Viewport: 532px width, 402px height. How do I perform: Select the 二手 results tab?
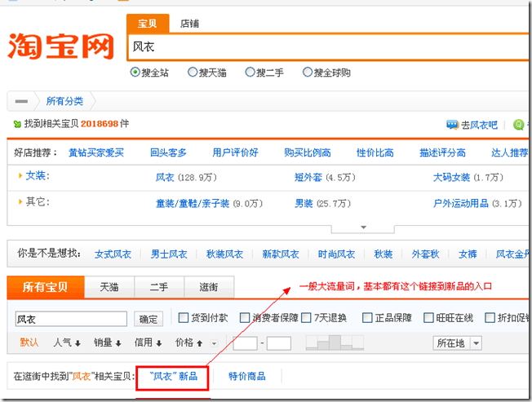click(x=159, y=287)
